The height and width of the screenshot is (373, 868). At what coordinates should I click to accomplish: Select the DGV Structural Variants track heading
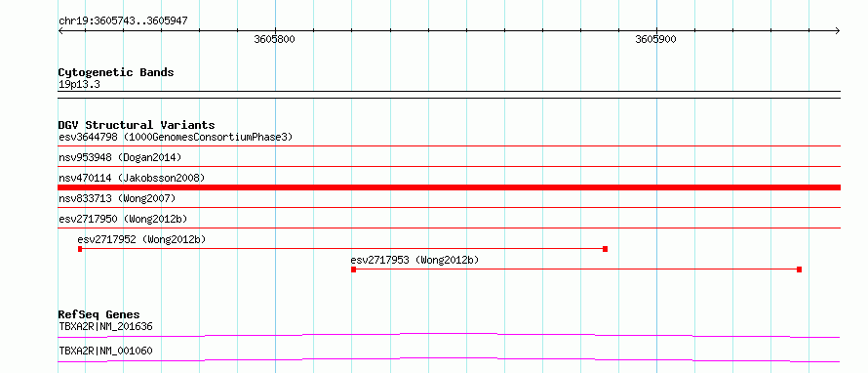tap(137, 125)
